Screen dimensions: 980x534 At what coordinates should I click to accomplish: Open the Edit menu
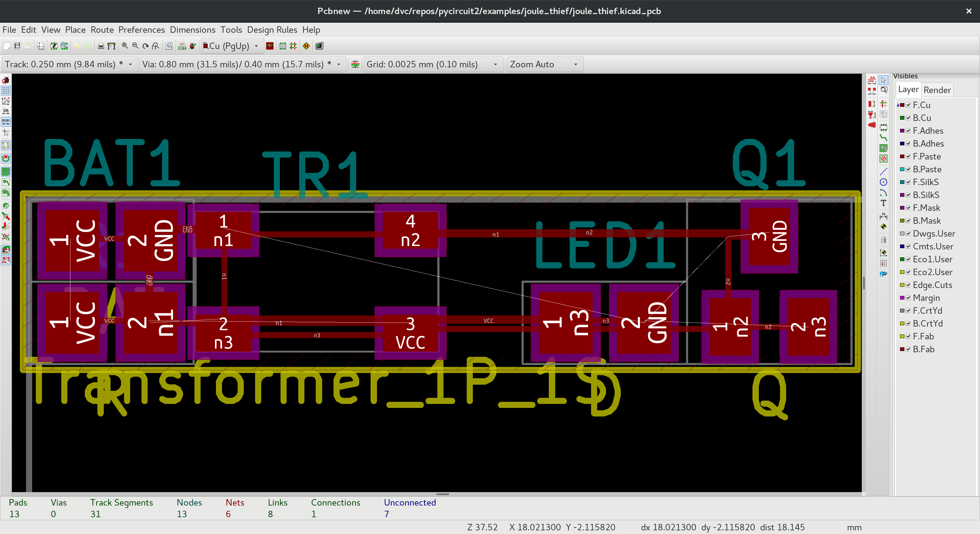pos(28,30)
